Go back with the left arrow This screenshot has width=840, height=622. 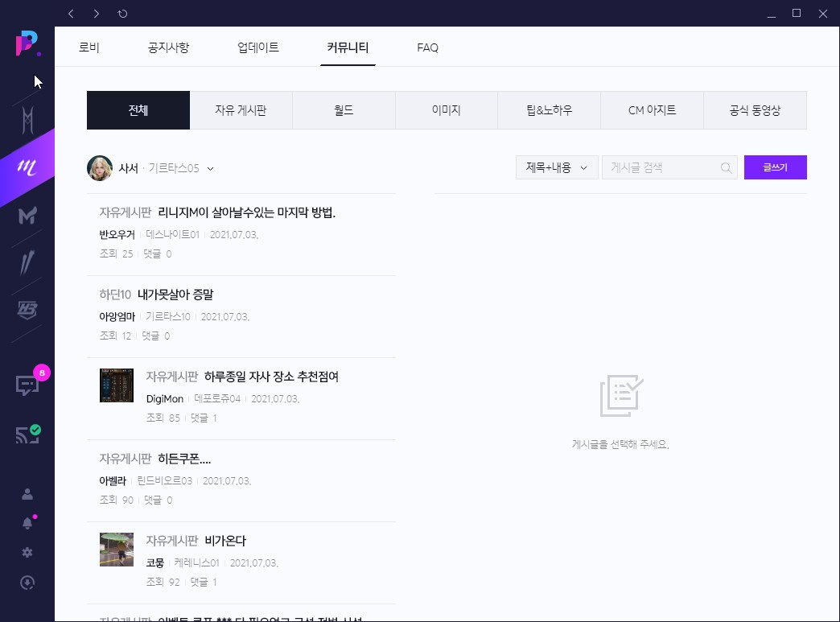(71, 14)
